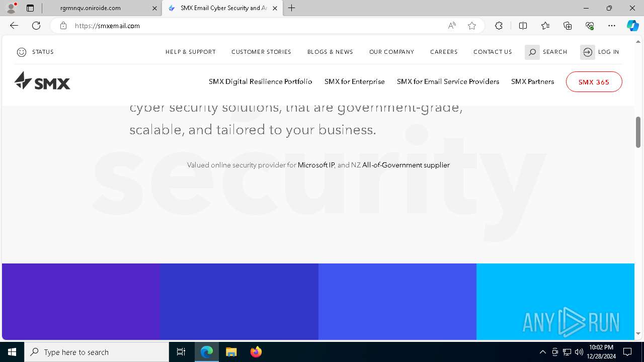Close the SMX Email Cyber Security tab
The height and width of the screenshot is (362, 644).
tap(275, 8)
